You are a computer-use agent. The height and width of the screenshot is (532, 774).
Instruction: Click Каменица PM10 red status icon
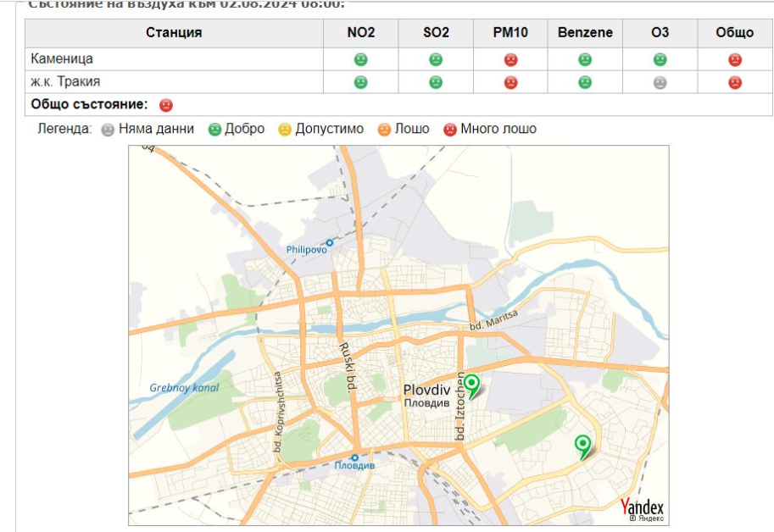tap(510, 59)
